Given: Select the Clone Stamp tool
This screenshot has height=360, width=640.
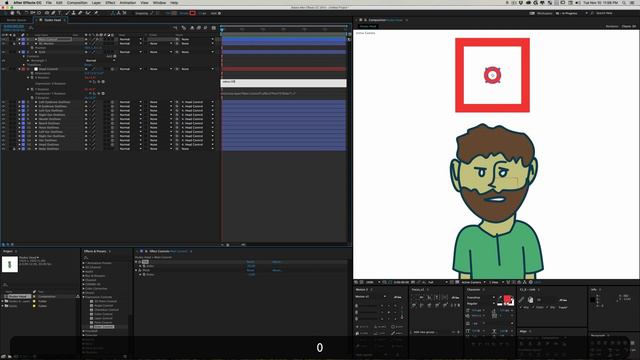Looking at the screenshot, I should [x=73, y=13].
